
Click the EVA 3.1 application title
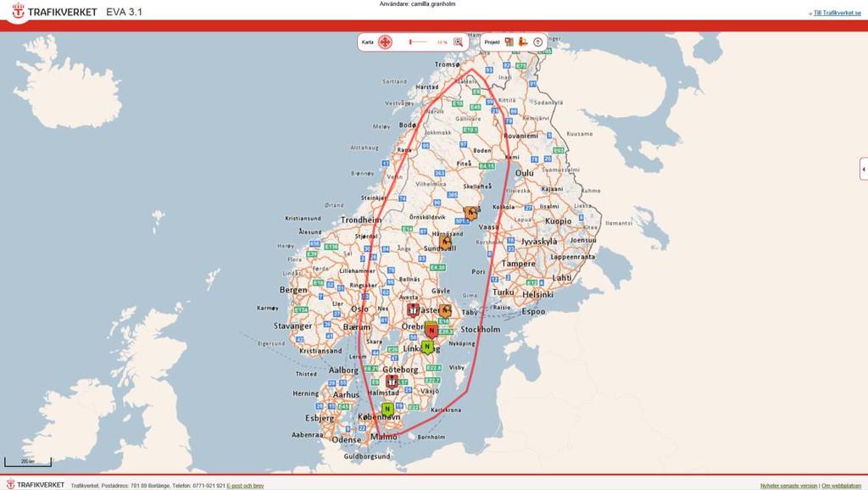[x=124, y=12]
